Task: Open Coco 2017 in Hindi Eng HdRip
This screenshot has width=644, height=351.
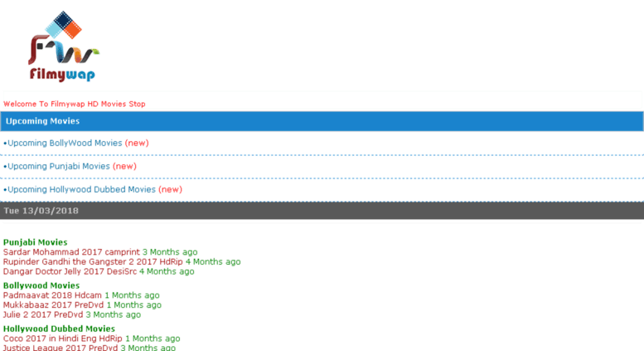Action: coord(63,339)
